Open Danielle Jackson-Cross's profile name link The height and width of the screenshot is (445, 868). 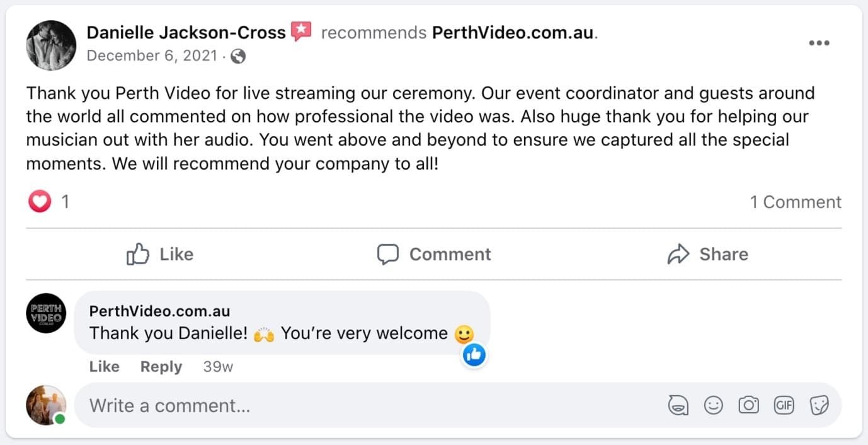click(186, 32)
